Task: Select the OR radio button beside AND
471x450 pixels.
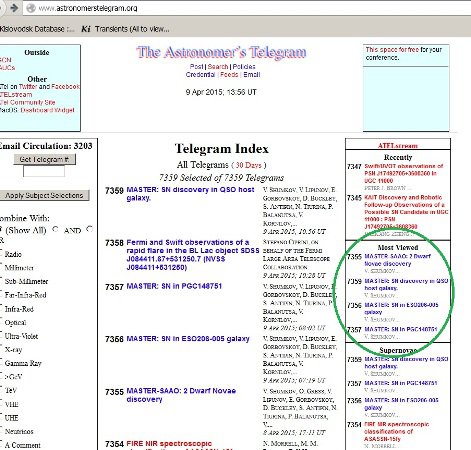Action: pyautogui.click(x=89, y=229)
